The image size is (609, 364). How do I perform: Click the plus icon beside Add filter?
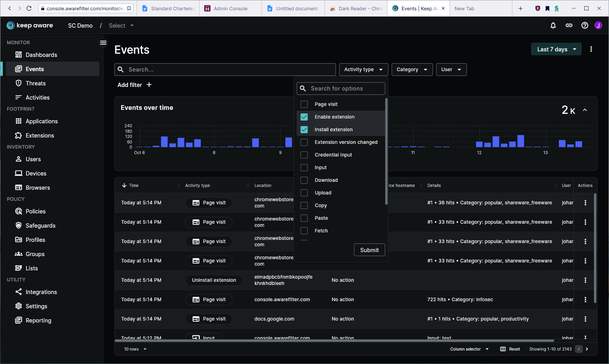click(149, 85)
